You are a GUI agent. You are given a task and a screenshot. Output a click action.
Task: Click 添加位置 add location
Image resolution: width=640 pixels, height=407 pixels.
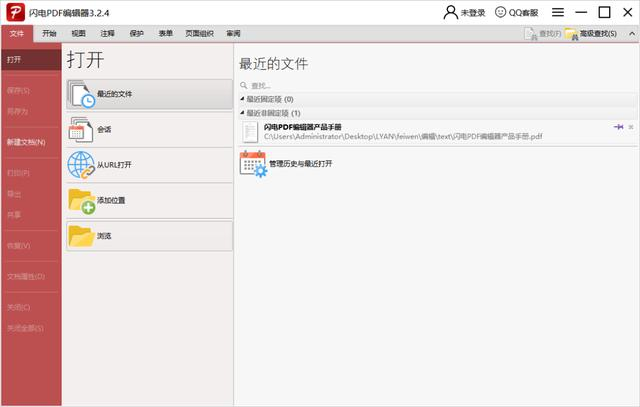click(149, 200)
